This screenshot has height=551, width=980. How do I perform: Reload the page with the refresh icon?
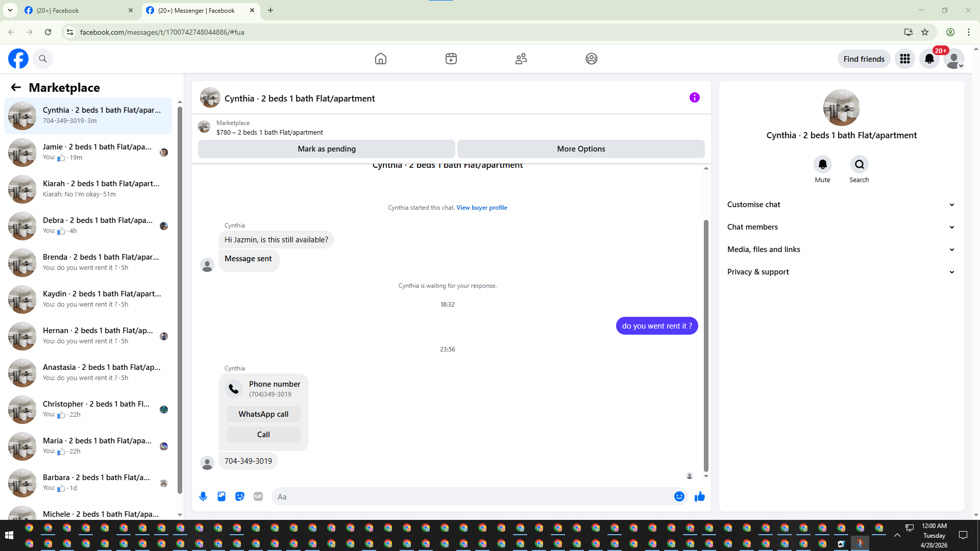48,32
